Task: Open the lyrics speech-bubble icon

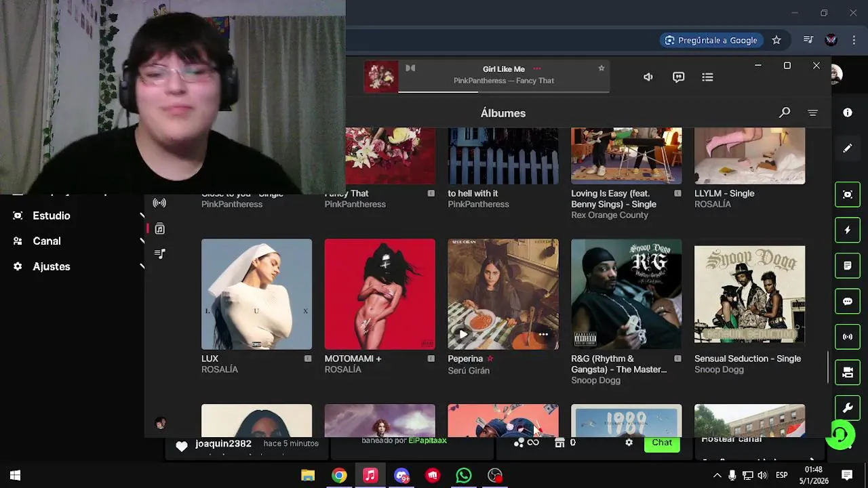Action: pos(678,77)
